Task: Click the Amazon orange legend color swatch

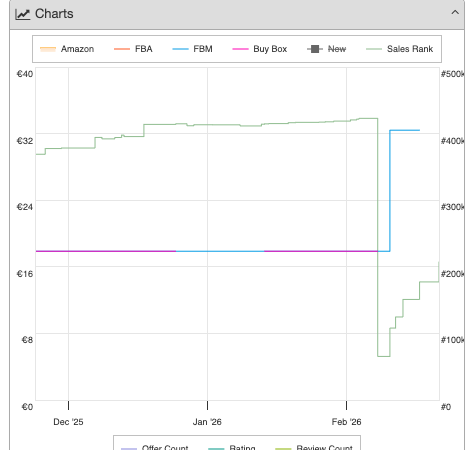Action: pos(48,49)
